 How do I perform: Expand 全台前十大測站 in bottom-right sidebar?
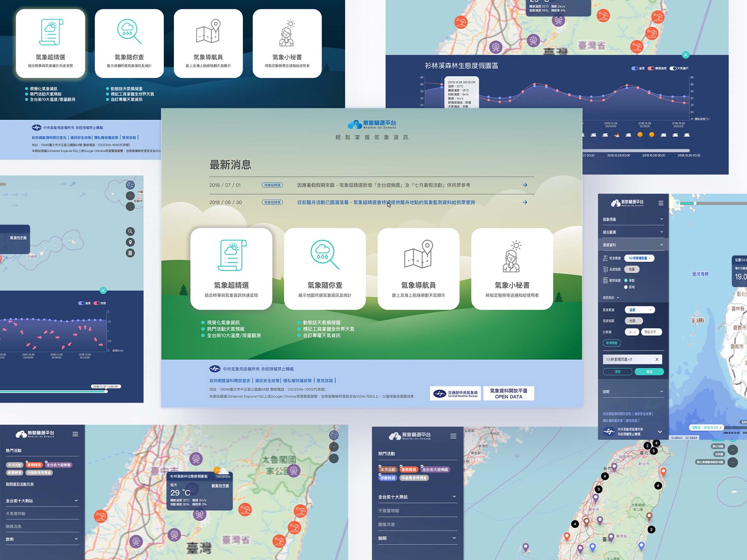(417, 497)
